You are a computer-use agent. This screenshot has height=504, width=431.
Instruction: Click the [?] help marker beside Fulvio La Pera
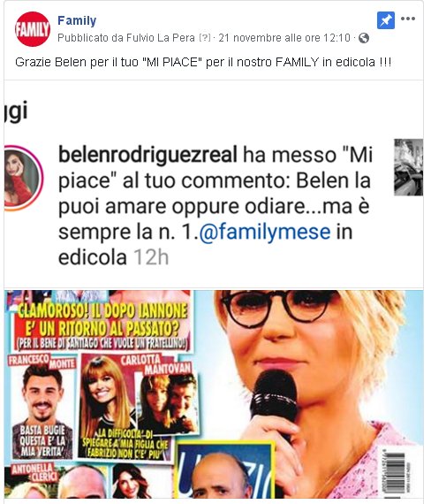tap(204, 38)
